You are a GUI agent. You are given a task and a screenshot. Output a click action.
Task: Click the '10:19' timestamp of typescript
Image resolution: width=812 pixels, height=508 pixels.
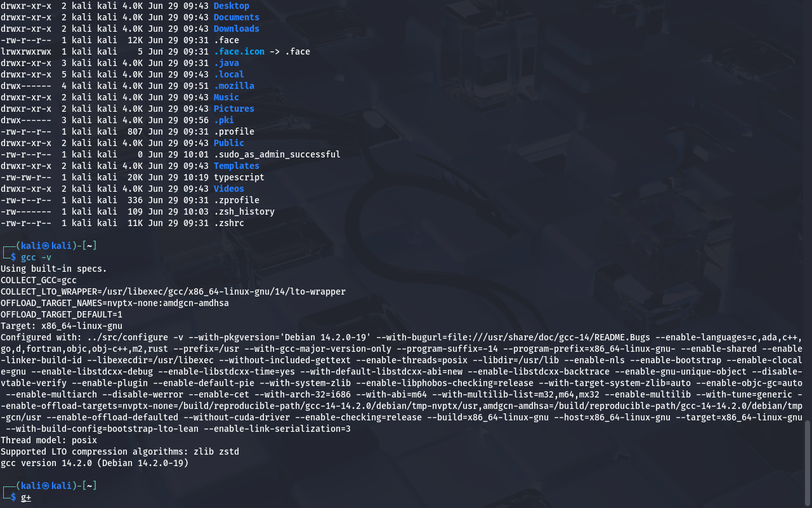click(196, 177)
